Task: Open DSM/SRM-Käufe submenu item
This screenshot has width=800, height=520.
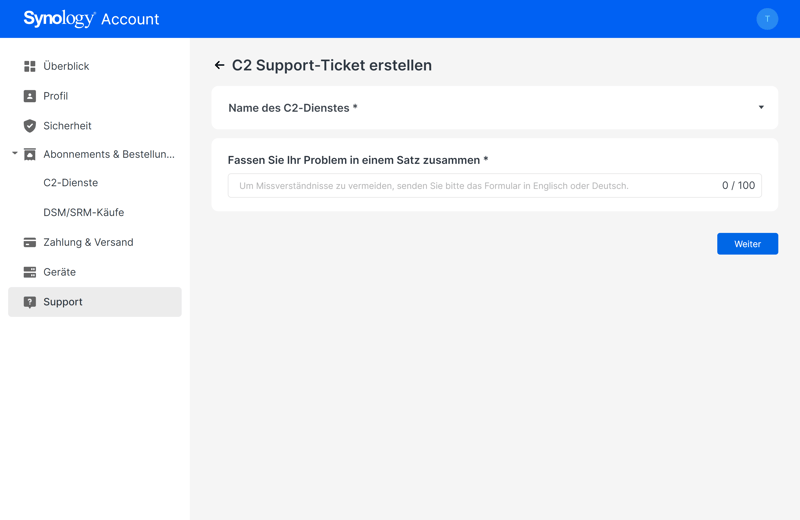Action: pos(84,212)
